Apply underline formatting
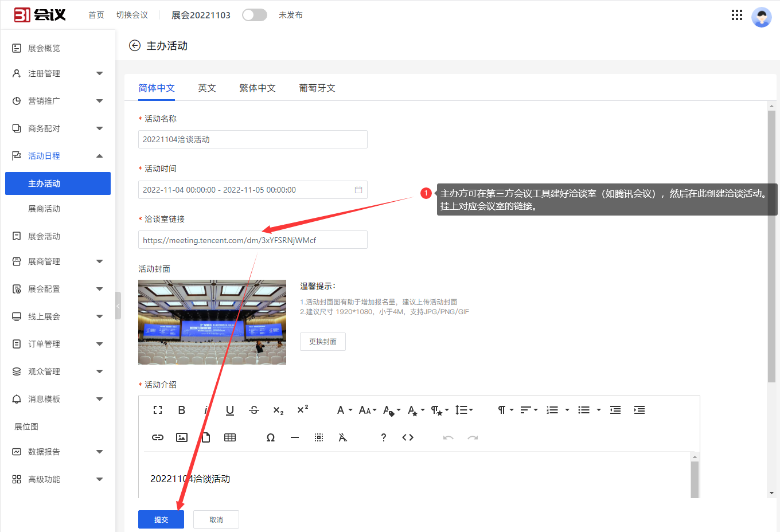Viewport: 780px width, 532px height. [230, 410]
